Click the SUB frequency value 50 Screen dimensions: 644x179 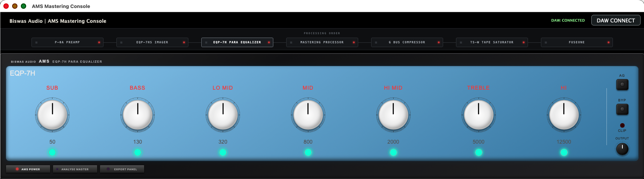[52, 142]
